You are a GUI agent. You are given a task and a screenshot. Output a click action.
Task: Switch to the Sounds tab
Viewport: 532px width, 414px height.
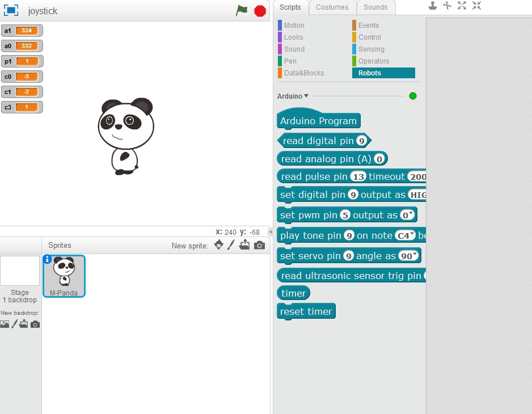375,7
